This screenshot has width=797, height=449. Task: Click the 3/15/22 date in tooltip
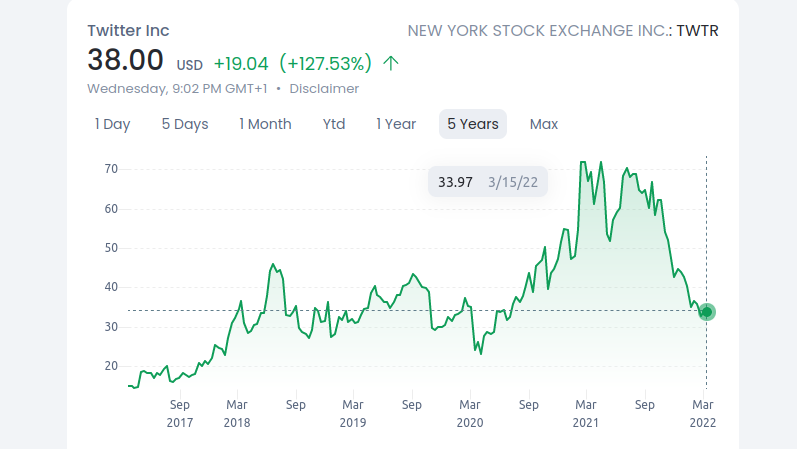[x=513, y=182]
